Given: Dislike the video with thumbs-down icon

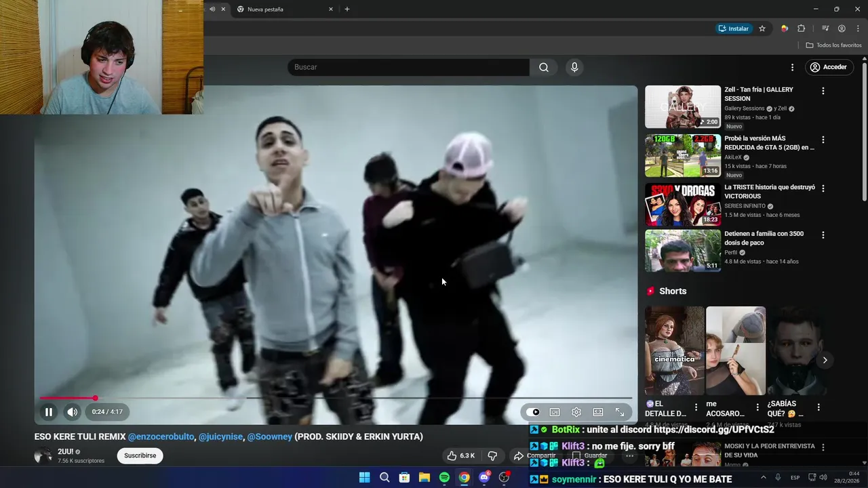Looking at the screenshot, I should tap(493, 455).
